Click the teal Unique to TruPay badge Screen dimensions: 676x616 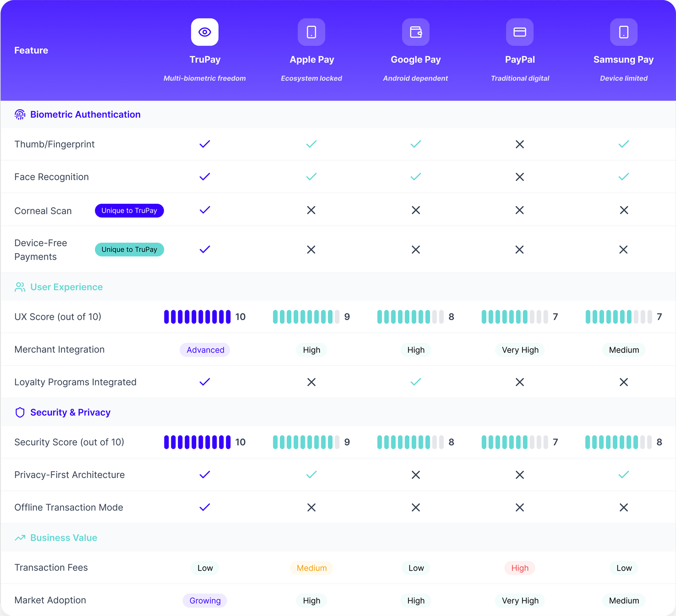pyautogui.click(x=129, y=250)
